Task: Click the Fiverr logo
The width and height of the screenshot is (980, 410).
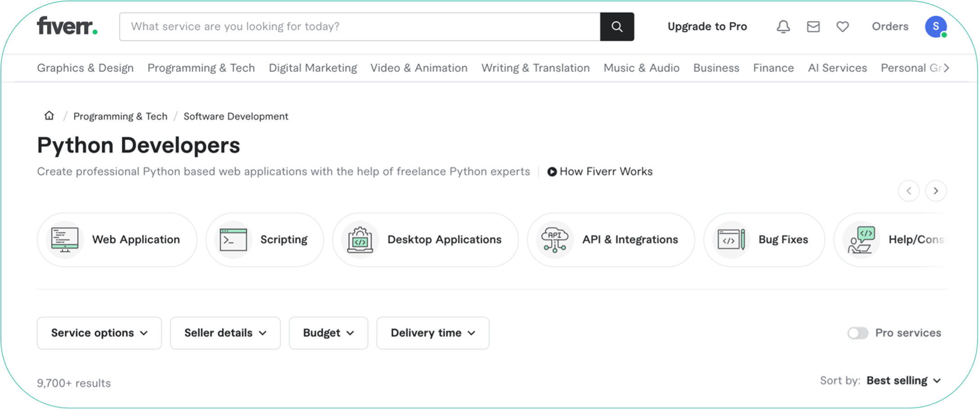Action: click(x=67, y=26)
